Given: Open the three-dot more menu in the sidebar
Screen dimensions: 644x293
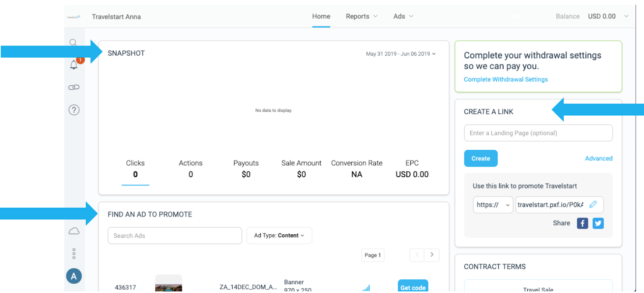Looking at the screenshot, I should 74,254.
